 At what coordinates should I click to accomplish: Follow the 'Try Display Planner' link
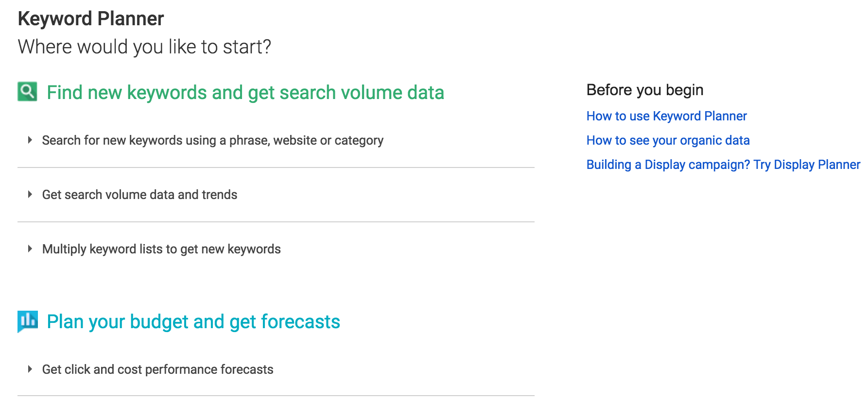coord(807,165)
